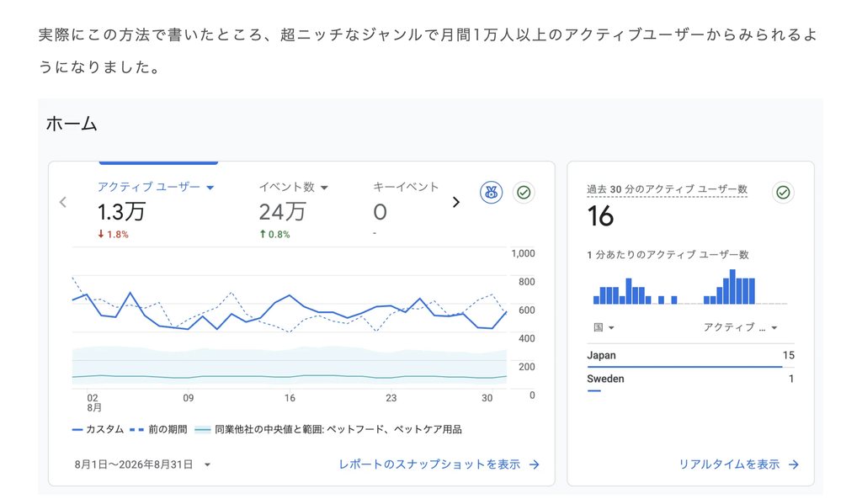
Task: Open the date range dropdown 8月1日〜2026年8月31日
Action: [x=142, y=464]
